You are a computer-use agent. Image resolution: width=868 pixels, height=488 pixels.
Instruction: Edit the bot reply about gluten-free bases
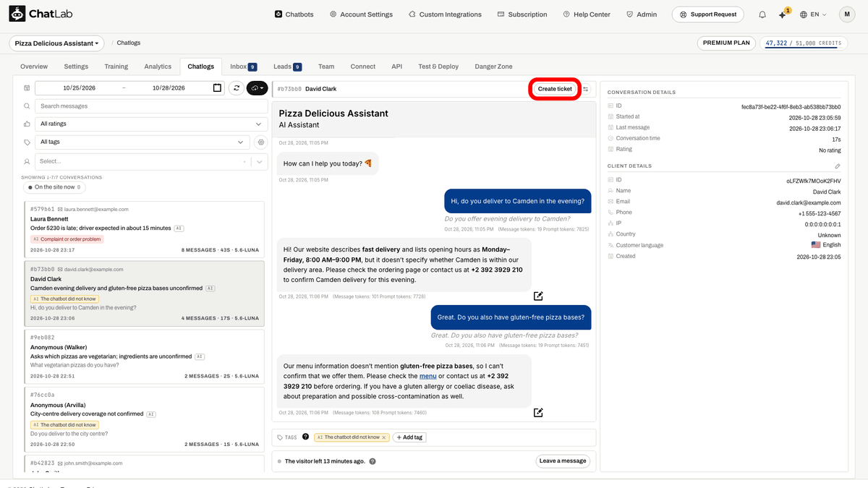click(538, 413)
